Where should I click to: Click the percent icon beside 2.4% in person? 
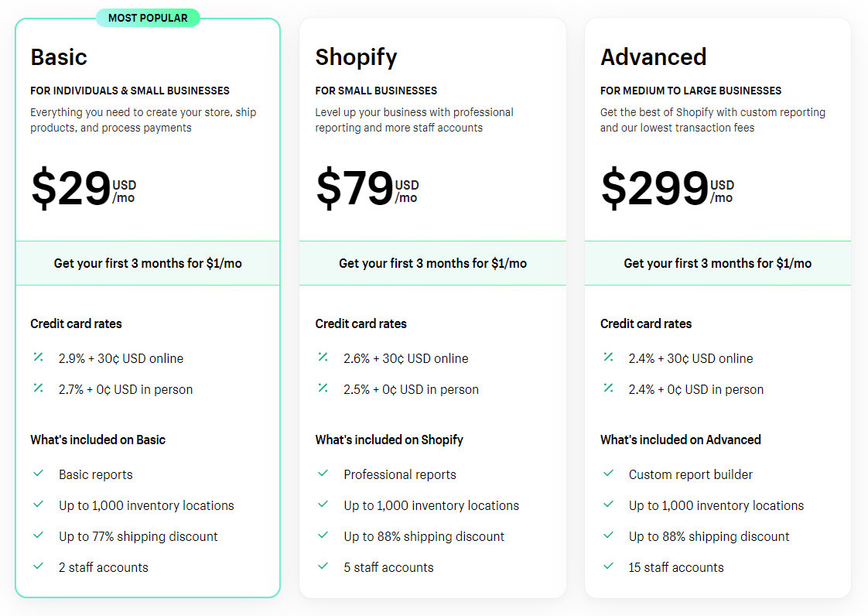608,388
